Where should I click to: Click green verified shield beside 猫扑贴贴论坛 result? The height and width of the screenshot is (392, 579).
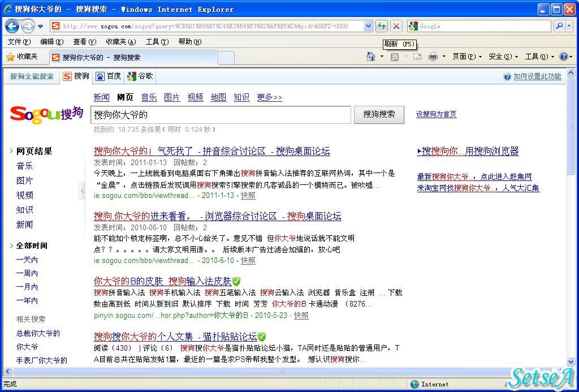point(261,337)
